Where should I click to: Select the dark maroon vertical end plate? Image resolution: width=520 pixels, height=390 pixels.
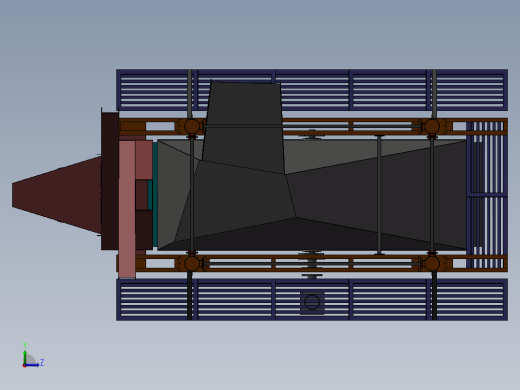[x=110, y=181]
